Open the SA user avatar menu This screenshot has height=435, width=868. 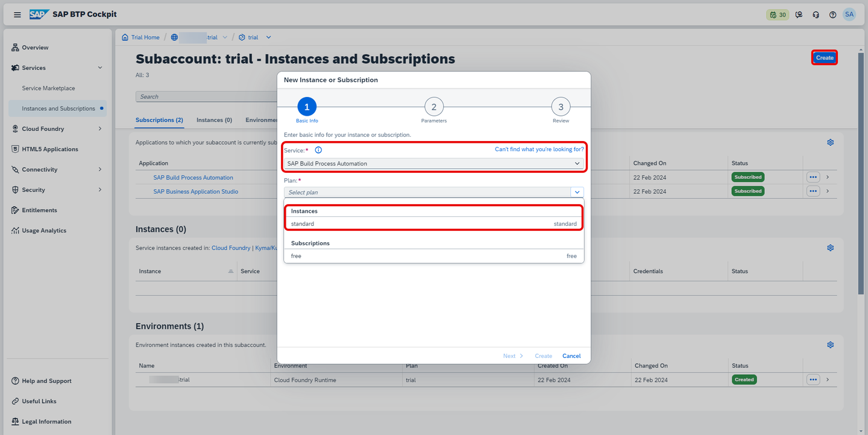pos(849,14)
